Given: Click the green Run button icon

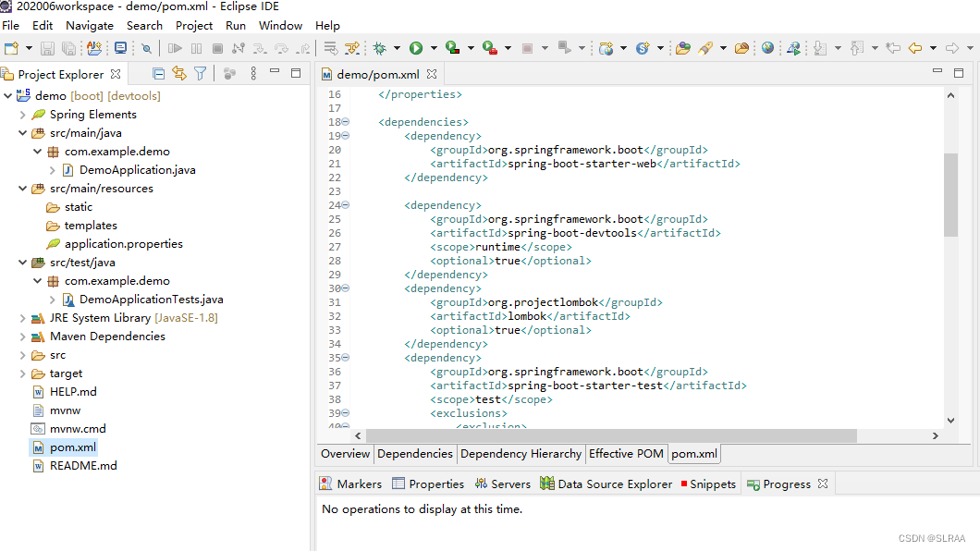Looking at the screenshot, I should [x=416, y=48].
